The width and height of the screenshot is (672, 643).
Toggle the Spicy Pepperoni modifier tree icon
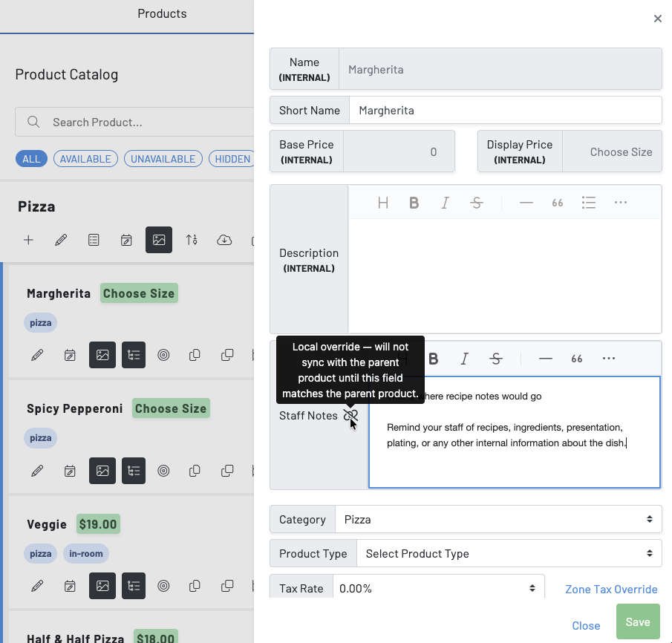134,471
